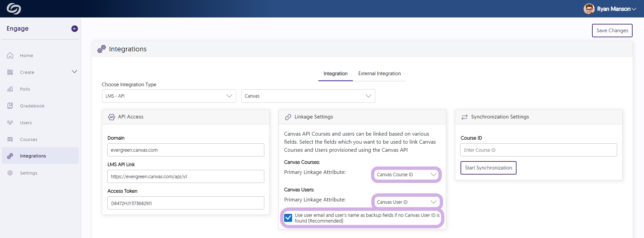
Task: Expand the Create submenu chevron
Action: 74,72
